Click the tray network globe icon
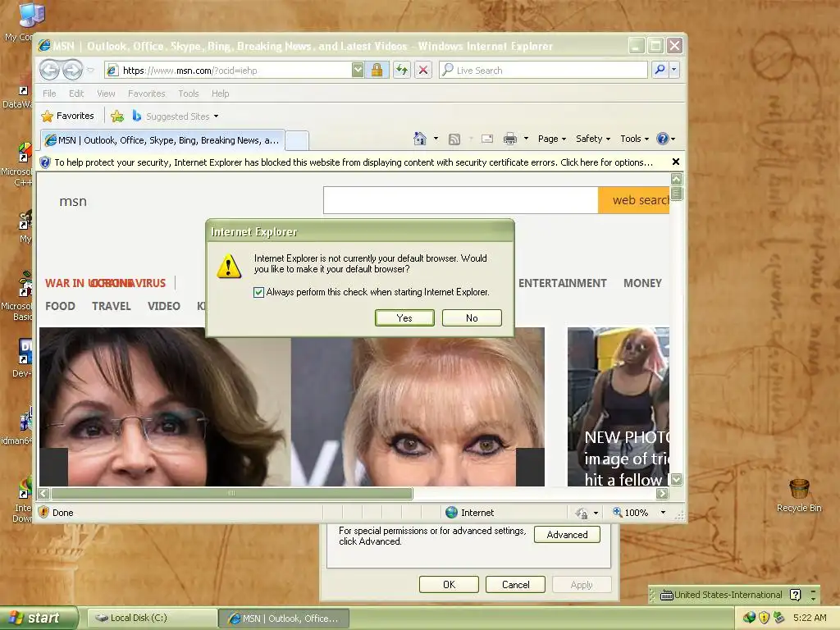This screenshot has height=630, width=840. [x=749, y=618]
